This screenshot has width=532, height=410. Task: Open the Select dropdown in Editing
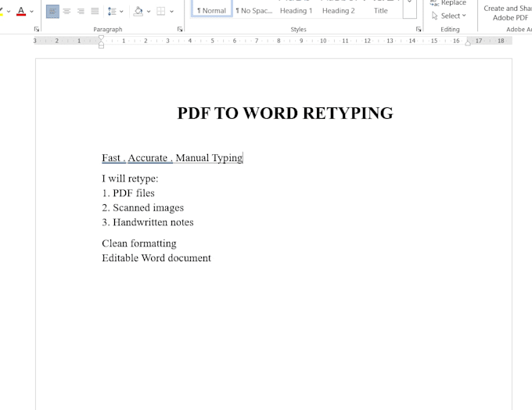pos(449,16)
